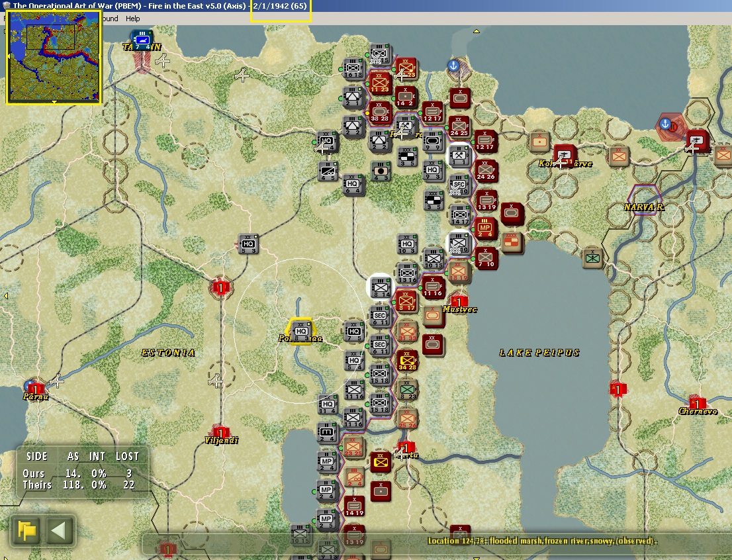Select German artillery unit 4 3
Image resolution: width=732 pixels, height=560 pixels.
tap(381, 171)
